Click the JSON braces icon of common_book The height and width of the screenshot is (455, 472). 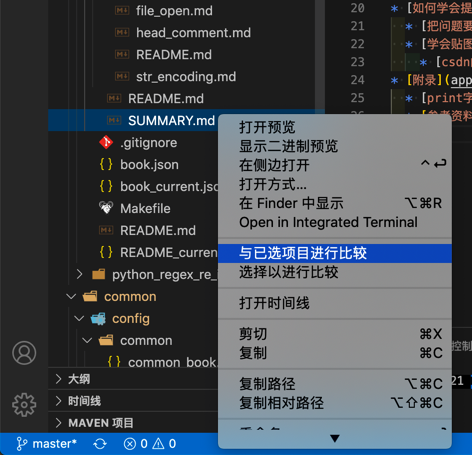(114, 362)
